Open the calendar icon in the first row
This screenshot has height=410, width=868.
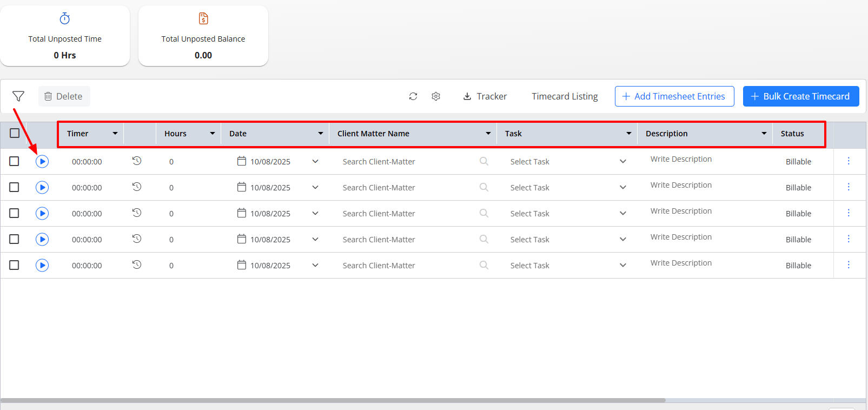(x=242, y=161)
